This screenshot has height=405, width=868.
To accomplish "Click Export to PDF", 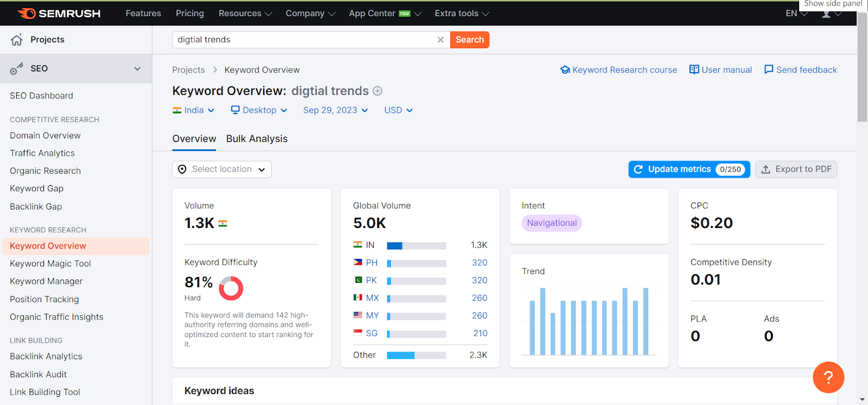I will (796, 169).
